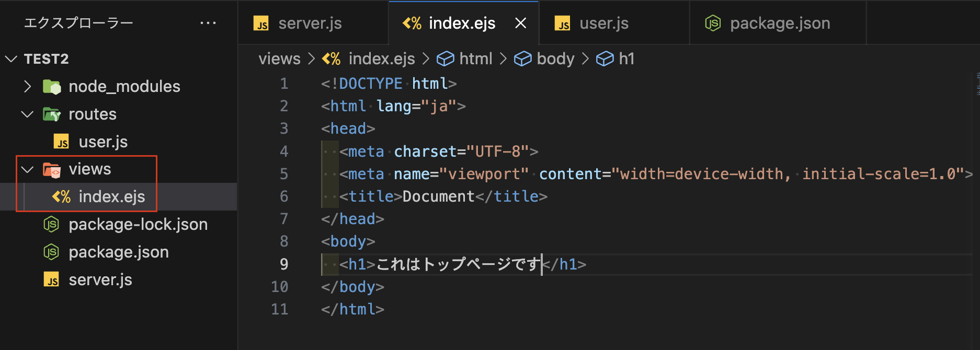Click the Node icon beside package-lock.json

click(x=51, y=225)
